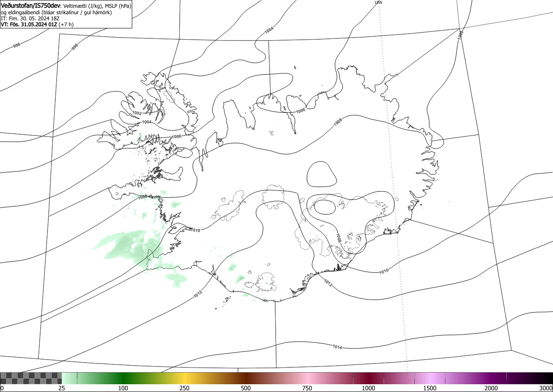
Task: Click the colorbar tick label 750
Action: pyautogui.click(x=307, y=388)
